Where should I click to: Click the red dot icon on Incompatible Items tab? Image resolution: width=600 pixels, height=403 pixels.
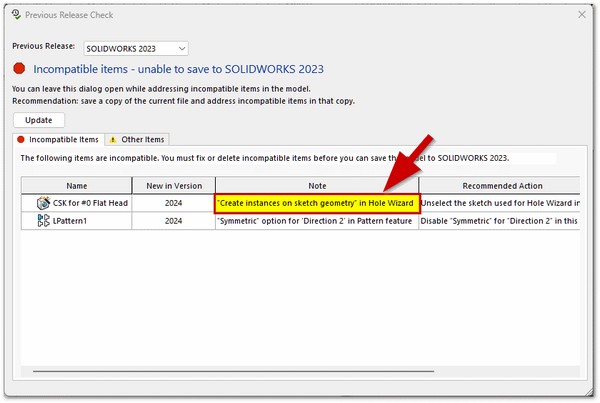(21, 140)
